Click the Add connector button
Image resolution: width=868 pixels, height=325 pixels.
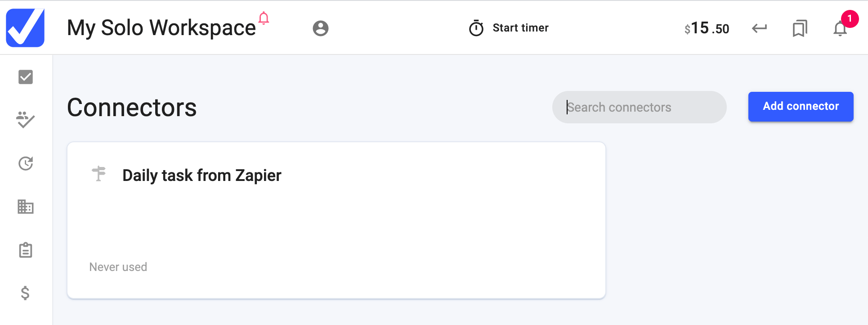pos(801,106)
